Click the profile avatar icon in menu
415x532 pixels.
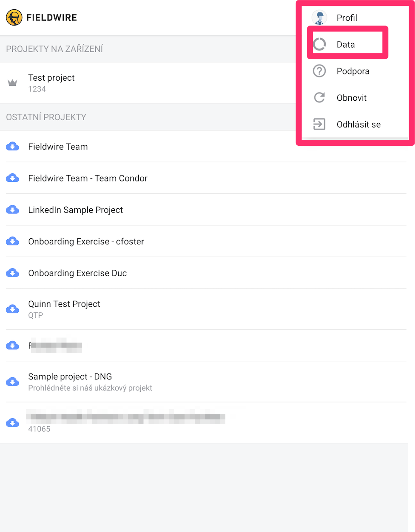(319, 18)
